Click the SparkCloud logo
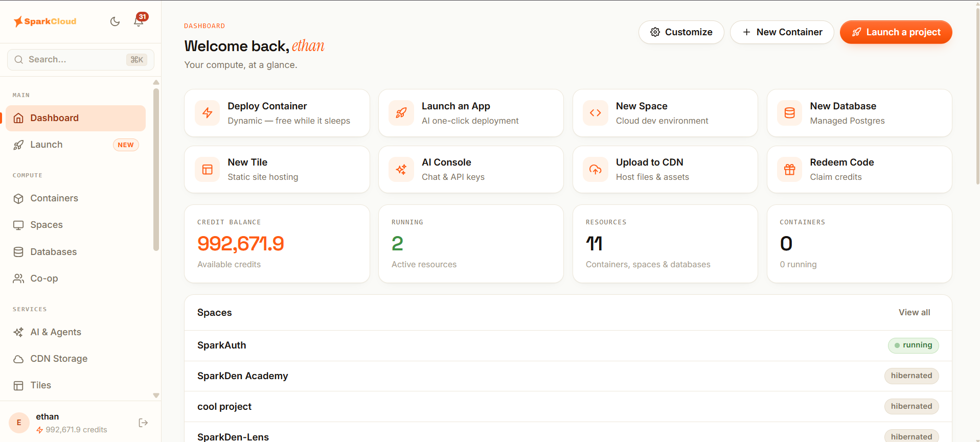 point(45,21)
